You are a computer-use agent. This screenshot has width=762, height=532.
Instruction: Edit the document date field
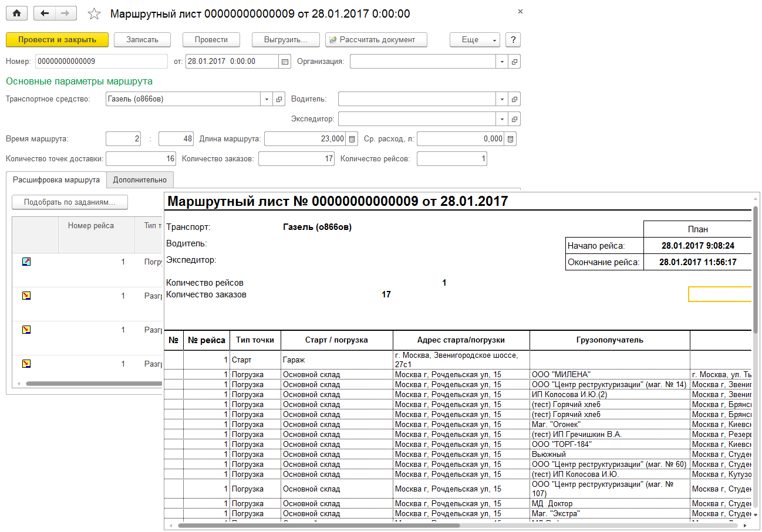(232, 61)
